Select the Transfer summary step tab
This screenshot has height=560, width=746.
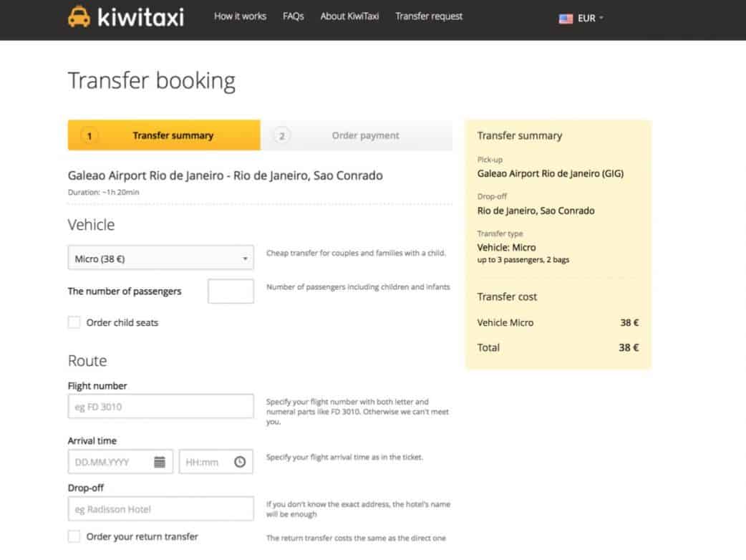click(173, 135)
